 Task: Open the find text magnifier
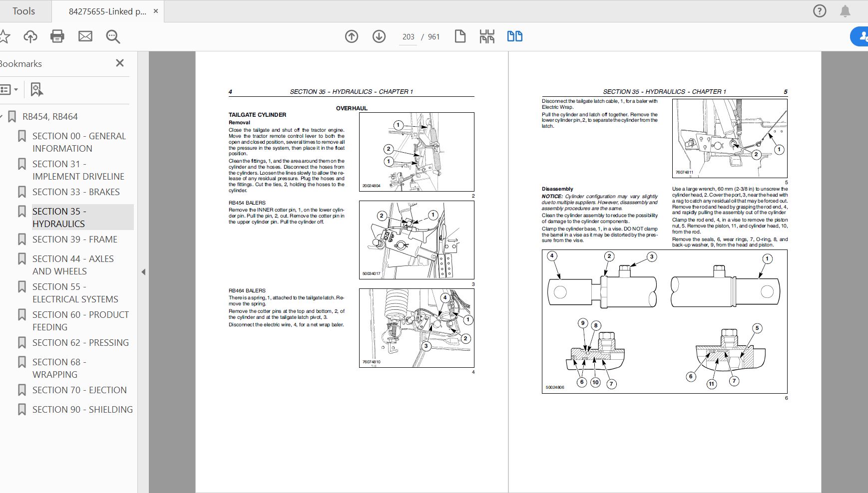(x=113, y=36)
